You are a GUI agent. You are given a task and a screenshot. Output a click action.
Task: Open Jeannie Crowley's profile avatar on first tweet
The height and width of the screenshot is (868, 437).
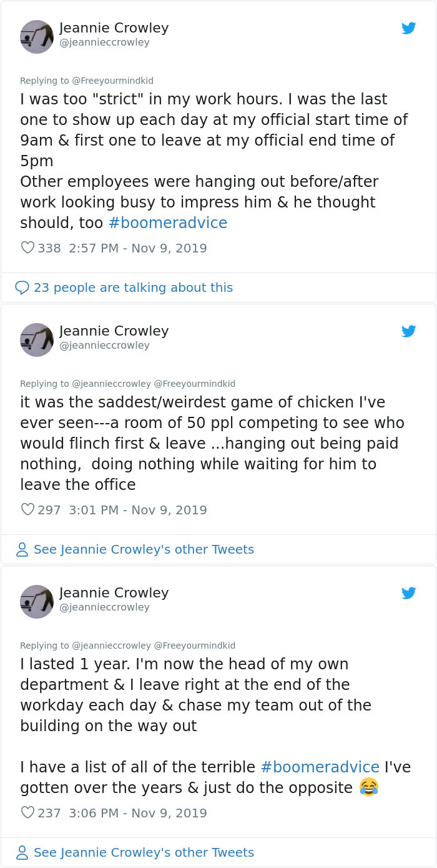[x=36, y=37]
